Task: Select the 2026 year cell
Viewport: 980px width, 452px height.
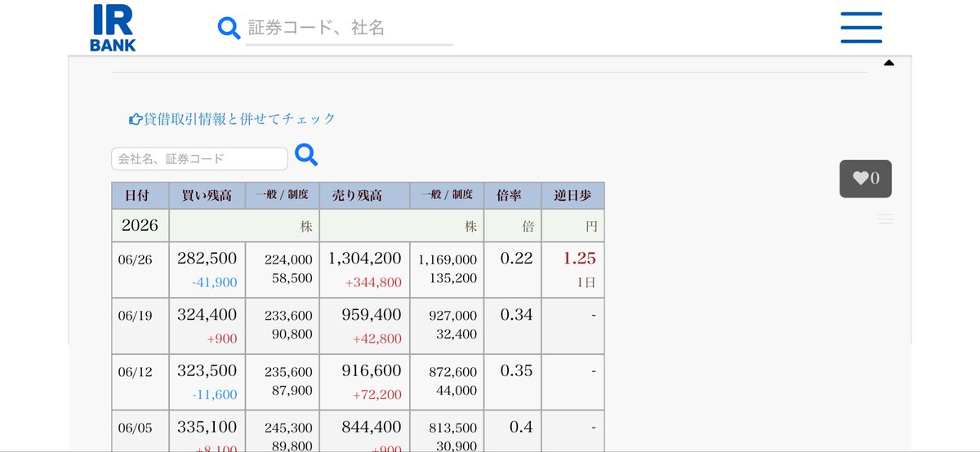Action: point(140,225)
